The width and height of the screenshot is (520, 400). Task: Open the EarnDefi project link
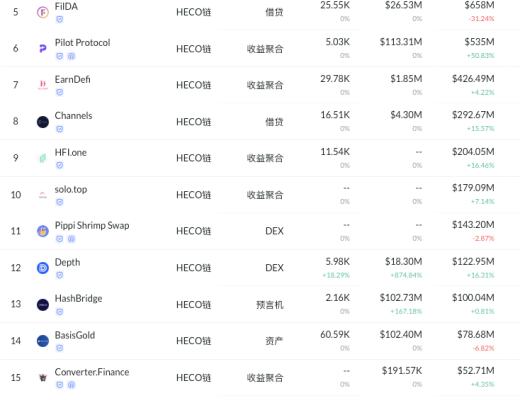(72, 79)
